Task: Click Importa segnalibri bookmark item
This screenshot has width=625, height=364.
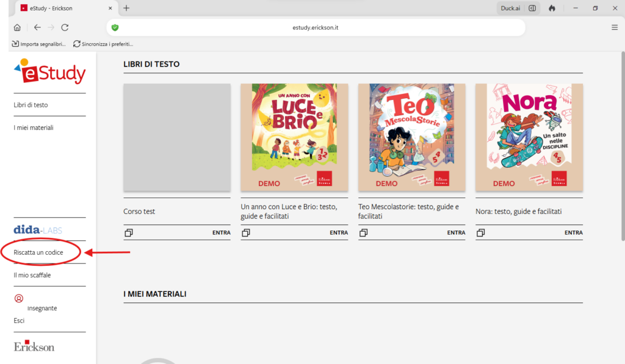Action: coord(38,44)
